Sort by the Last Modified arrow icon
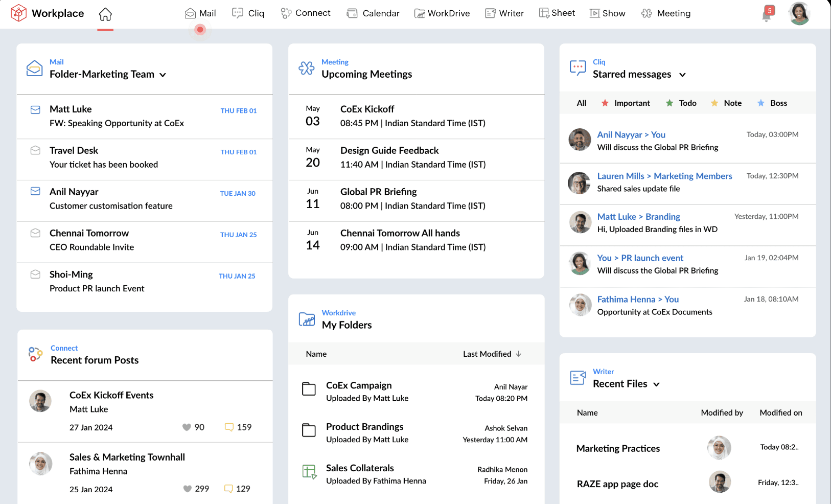This screenshot has width=831, height=504. tap(519, 354)
